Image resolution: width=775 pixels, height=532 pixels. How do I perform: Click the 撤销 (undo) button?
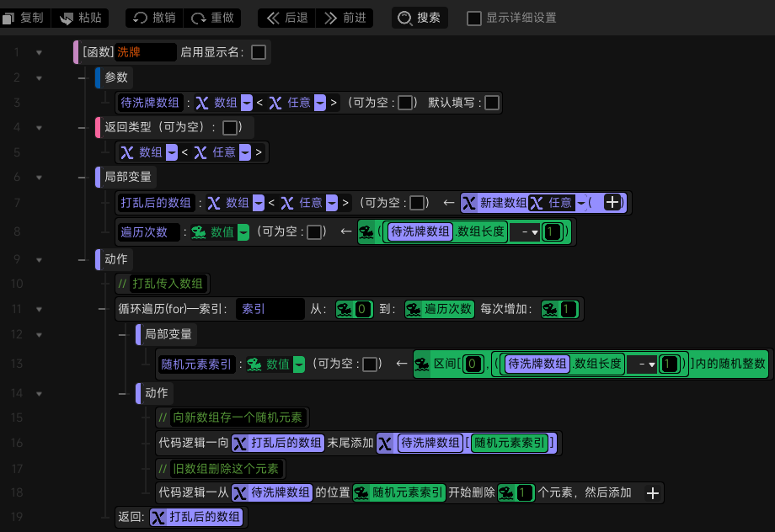[x=154, y=18]
